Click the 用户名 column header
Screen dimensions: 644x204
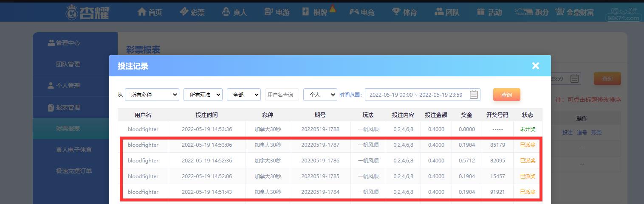click(143, 115)
